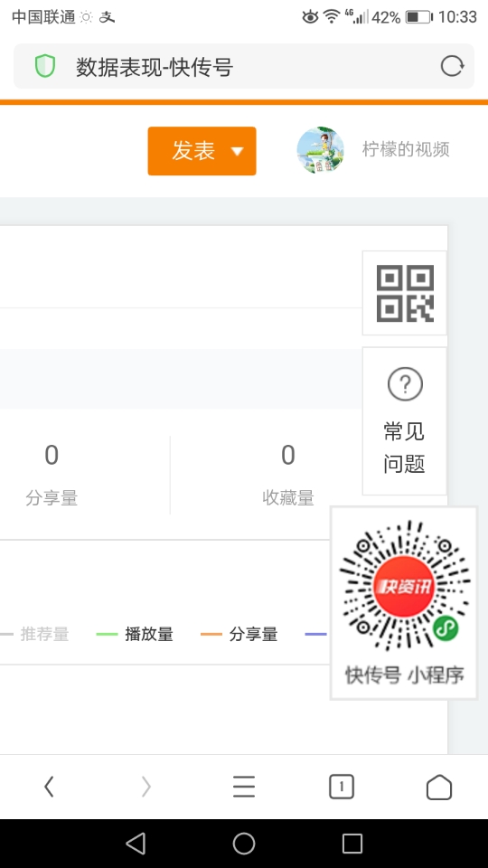Viewport: 488px width, 868px height.
Task: Select the 收藏量 count of 0
Action: 288,455
